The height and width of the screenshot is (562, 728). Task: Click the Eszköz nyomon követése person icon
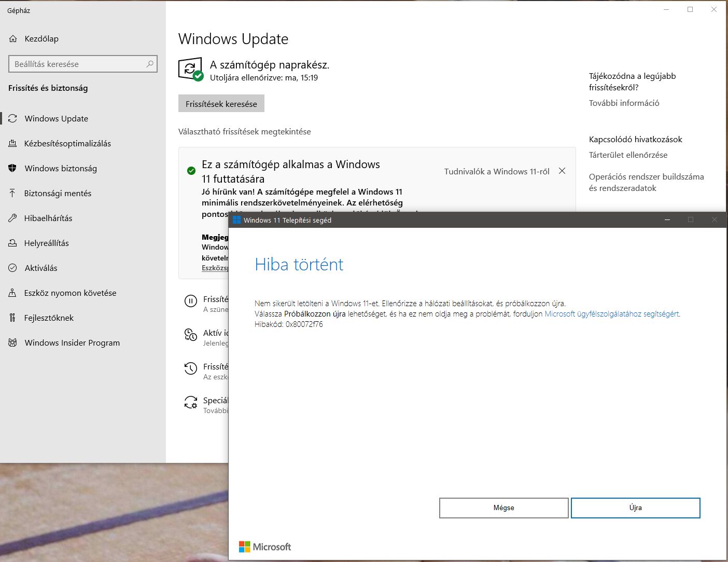coord(12,293)
